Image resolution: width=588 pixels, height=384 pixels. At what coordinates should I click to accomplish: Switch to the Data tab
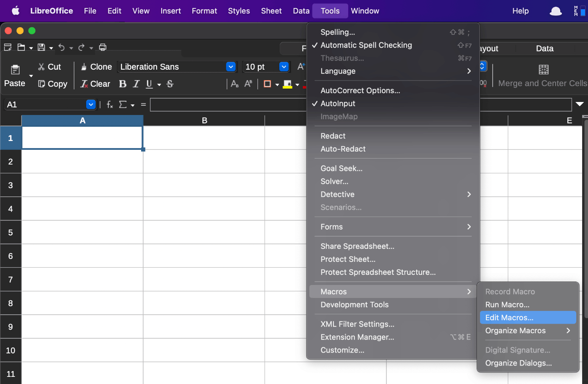[x=545, y=49]
